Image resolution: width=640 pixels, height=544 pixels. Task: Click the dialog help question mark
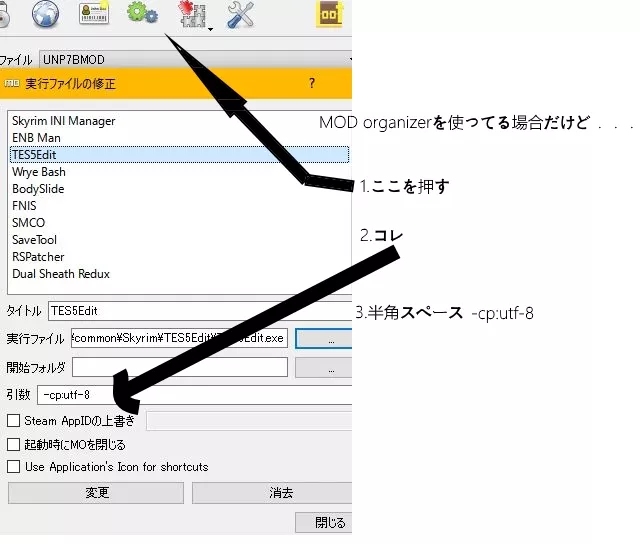pos(312,83)
